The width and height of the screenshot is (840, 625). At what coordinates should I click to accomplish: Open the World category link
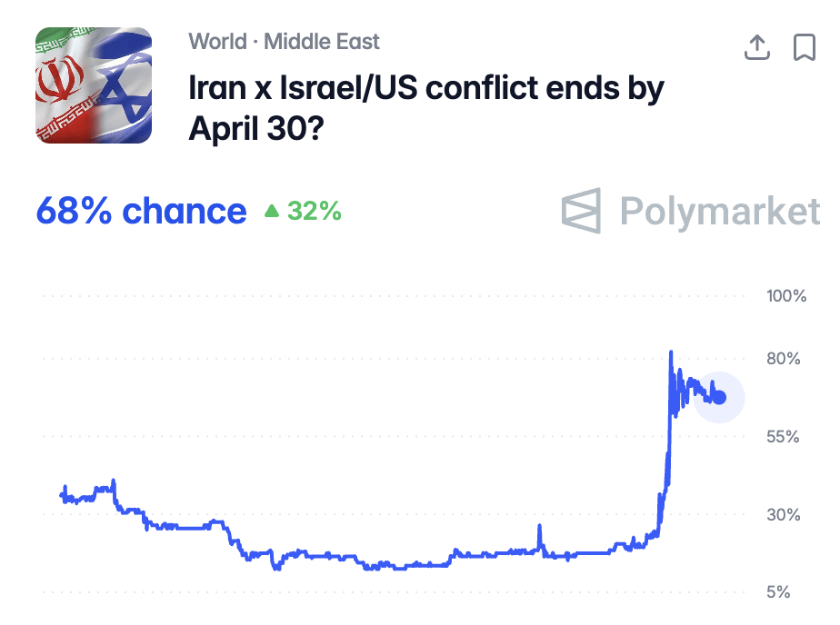tap(217, 41)
